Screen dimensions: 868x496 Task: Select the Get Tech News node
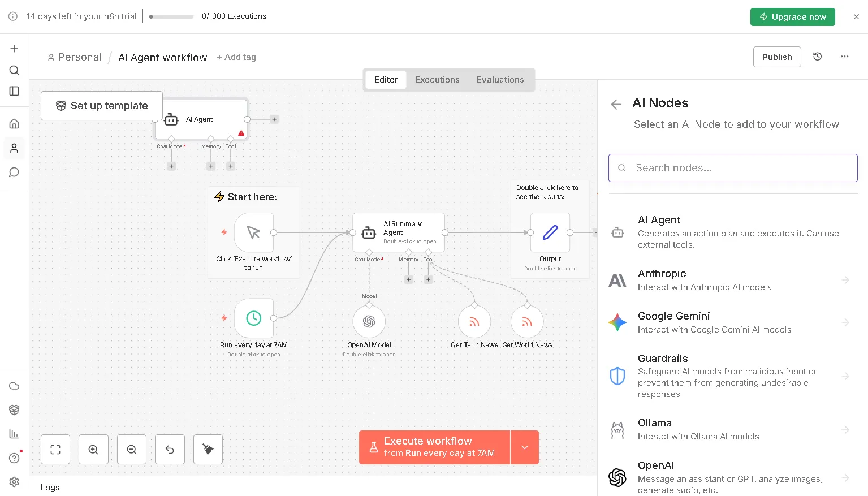(x=474, y=322)
